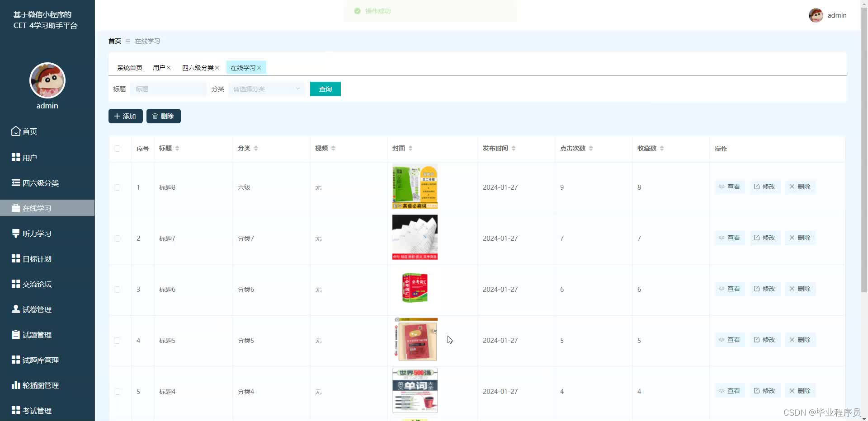Click the sidebar admin avatar
The width and height of the screenshot is (868, 421).
click(x=47, y=80)
